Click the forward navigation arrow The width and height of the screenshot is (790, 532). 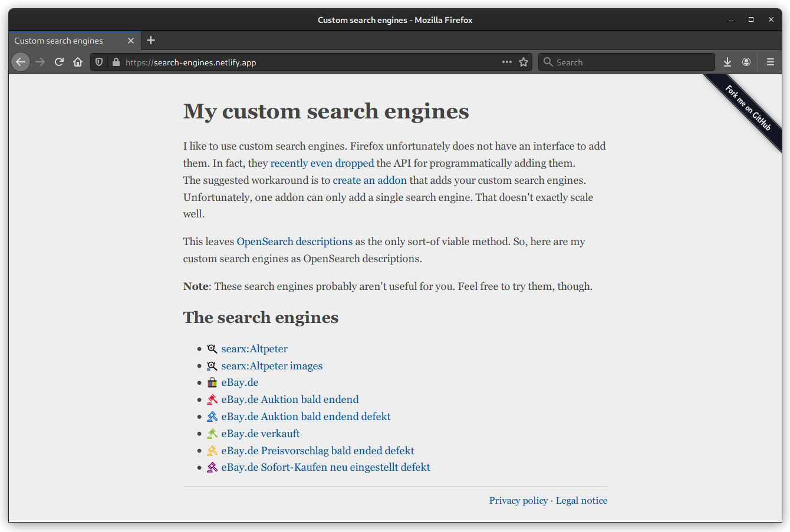pyautogui.click(x=40, y=62)
